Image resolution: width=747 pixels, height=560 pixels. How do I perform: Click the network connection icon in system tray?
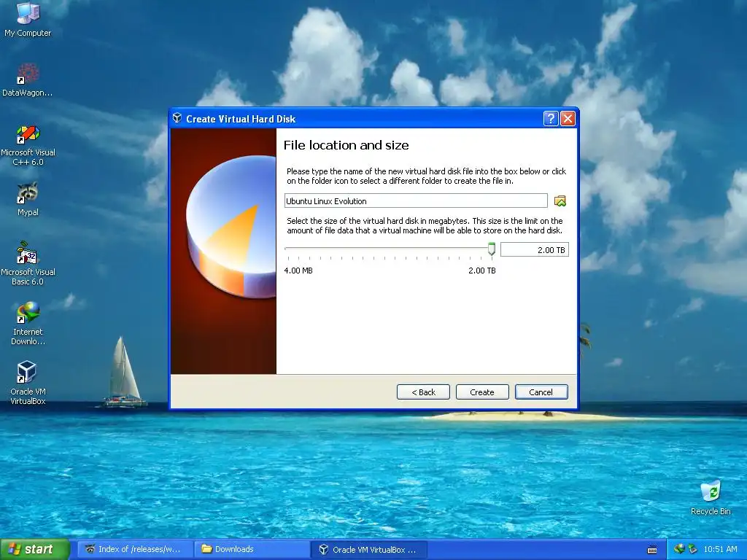[x=679, y=549]
